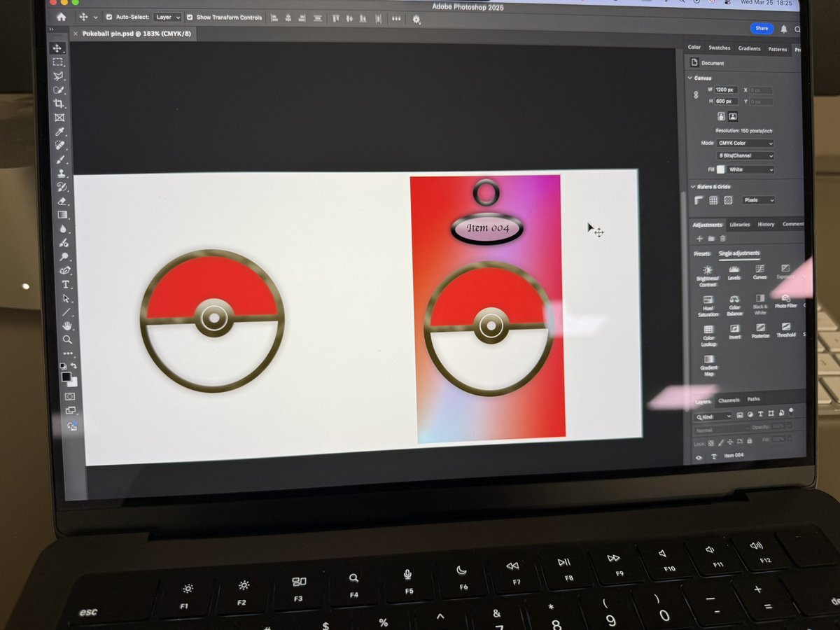Open the Document properties view
840x630 pixels.
(709, 63)
